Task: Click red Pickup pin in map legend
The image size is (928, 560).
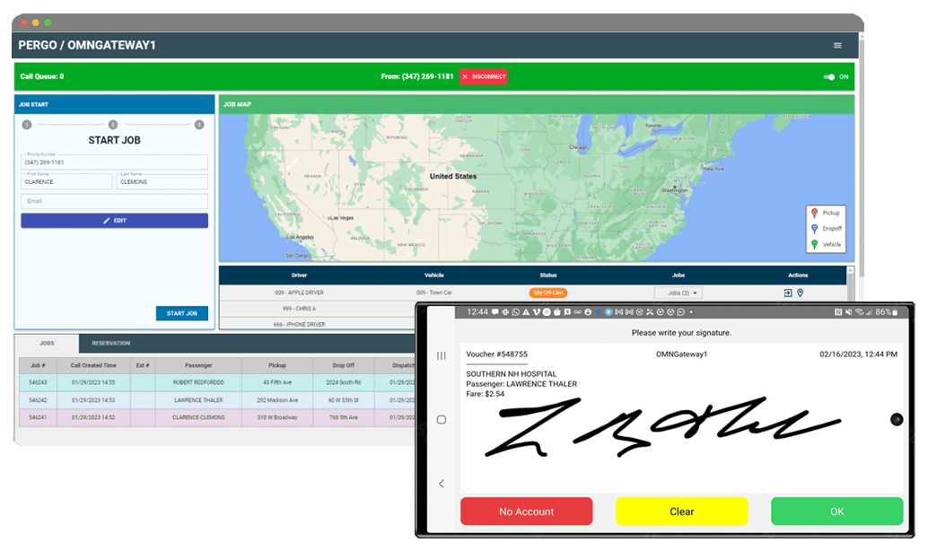Action: [814, 213]
